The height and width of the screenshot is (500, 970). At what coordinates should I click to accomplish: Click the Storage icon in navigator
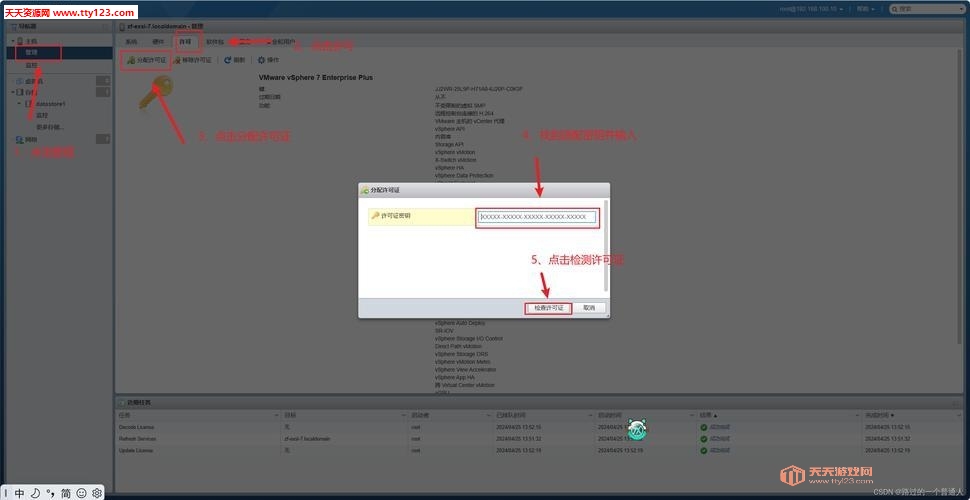click(x=20, y=92)
